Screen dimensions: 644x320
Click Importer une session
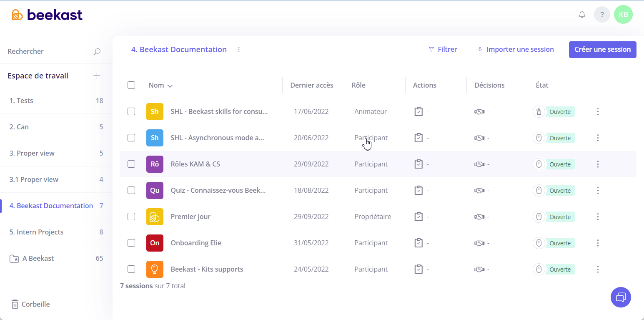point(516,50)
